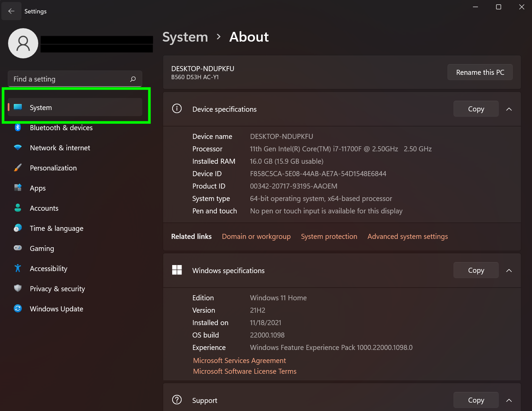Click the Privacy & security shield icon
This screenshot has width=532, height=411.
tap(18, 289)
